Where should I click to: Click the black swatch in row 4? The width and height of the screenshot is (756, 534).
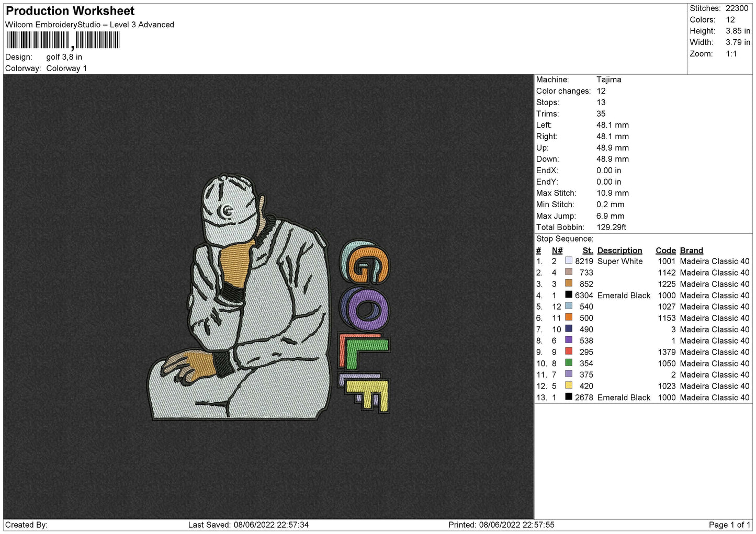pos(569,294)
